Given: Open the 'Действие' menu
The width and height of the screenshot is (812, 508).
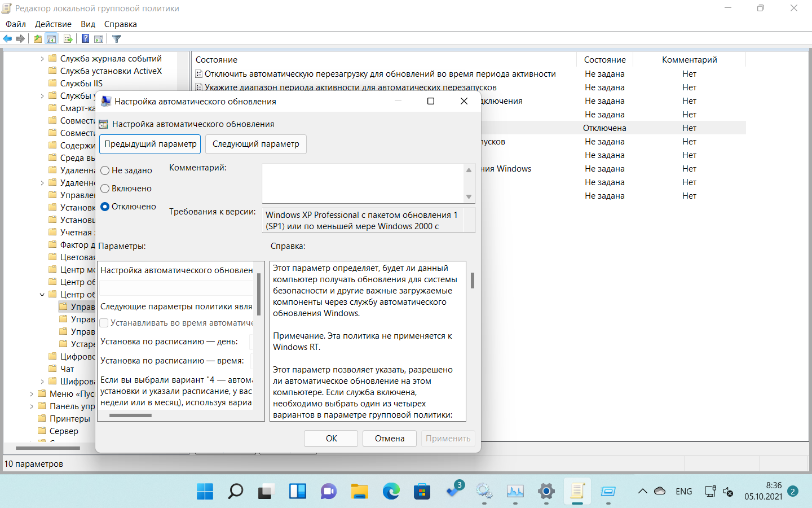Looking at the screenshot, I should point(53,24).
